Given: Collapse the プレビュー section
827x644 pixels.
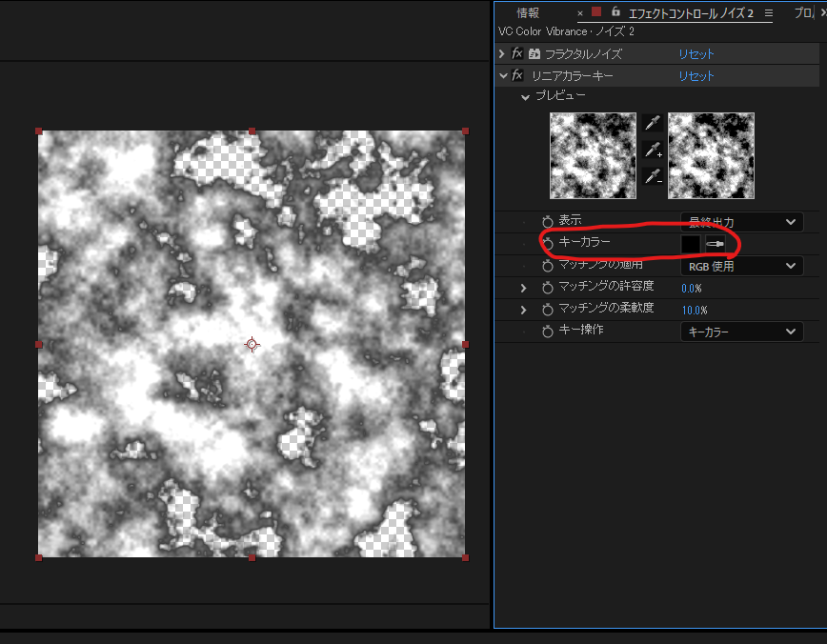Looking at the screenshot, I should [x=524, y=96].
